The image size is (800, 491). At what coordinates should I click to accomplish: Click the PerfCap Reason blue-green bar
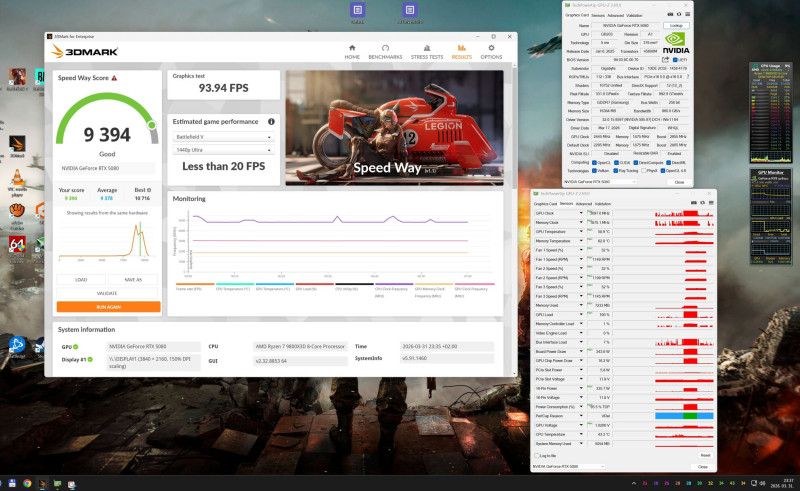(x=684, y=416)
